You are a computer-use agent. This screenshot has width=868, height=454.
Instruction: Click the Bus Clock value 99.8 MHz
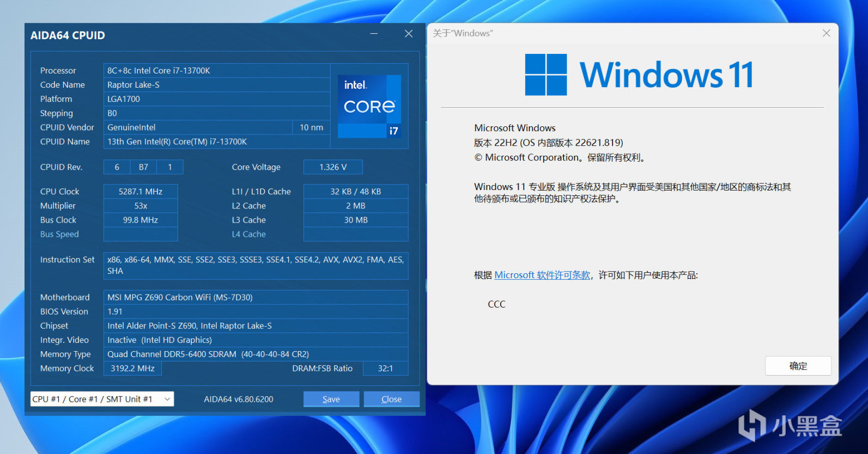point(141,220)
